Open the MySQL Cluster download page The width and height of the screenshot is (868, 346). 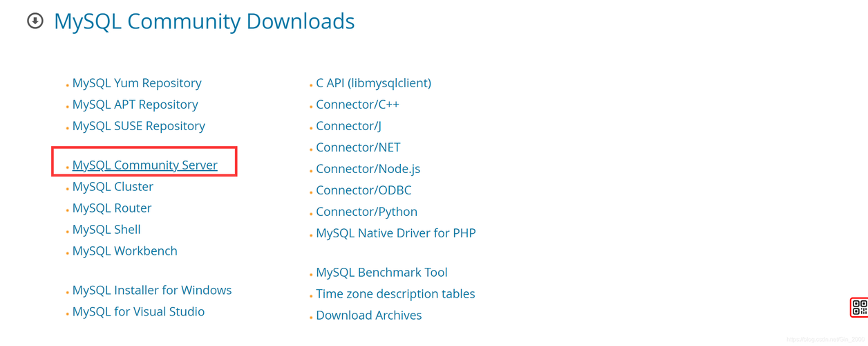tap(113, 187)
